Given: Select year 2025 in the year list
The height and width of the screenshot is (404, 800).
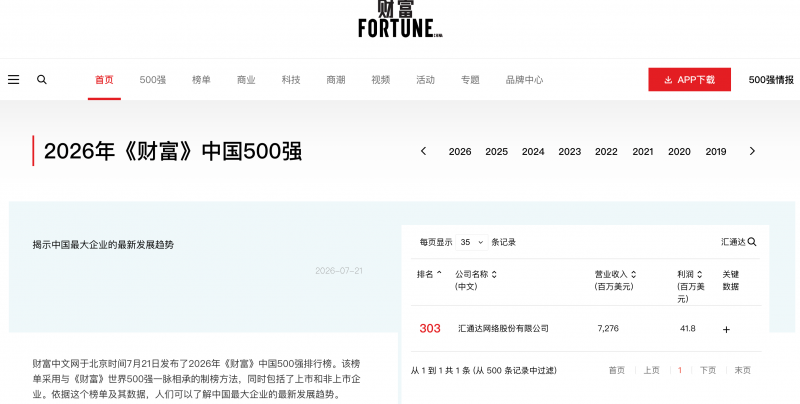Looking at the screenshot, I should coord(496,152).
